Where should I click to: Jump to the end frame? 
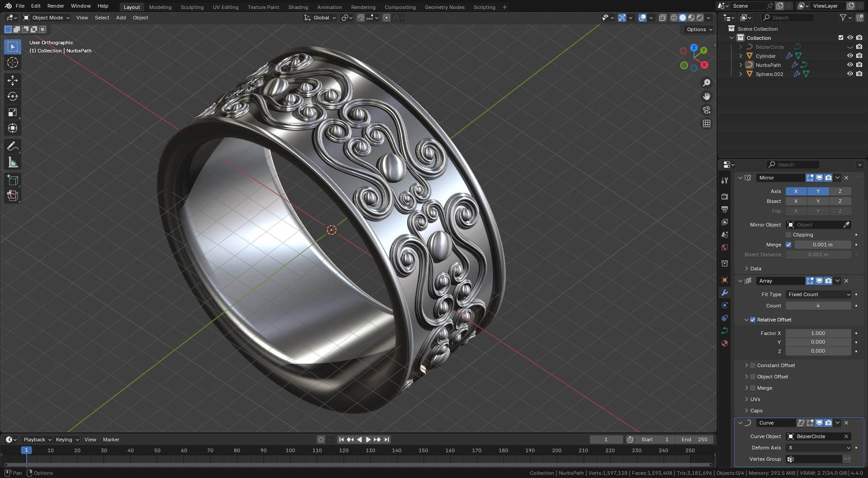tap(387, 440)
